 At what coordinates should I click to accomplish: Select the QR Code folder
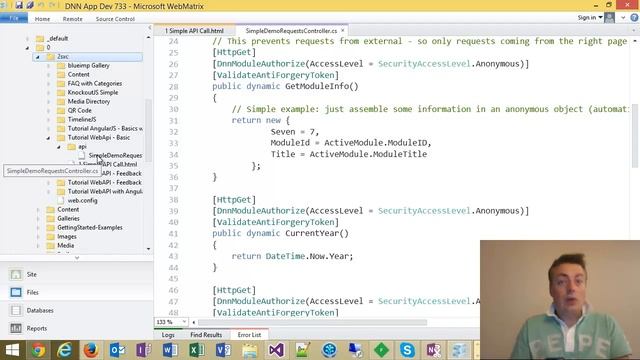80,110
